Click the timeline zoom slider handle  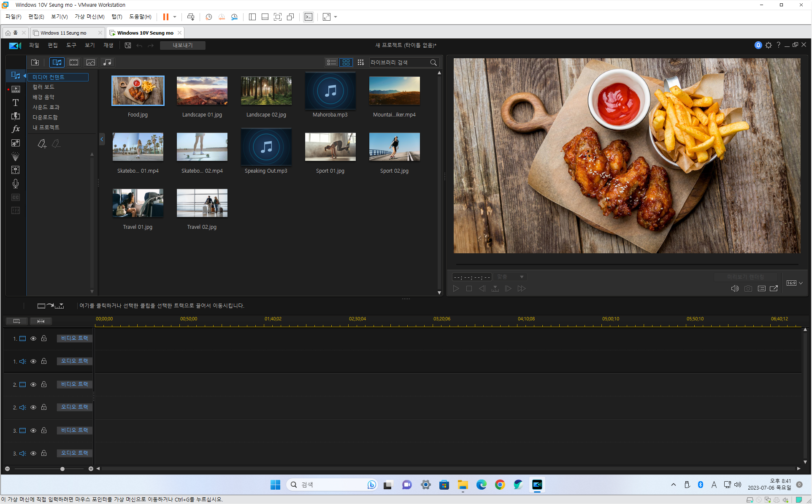point(62,469)
